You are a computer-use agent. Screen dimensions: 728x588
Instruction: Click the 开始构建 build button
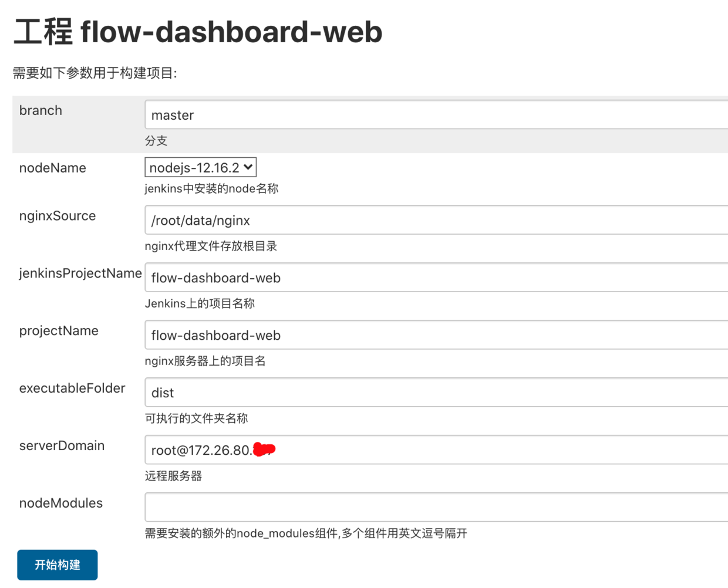tap(58, 565)
